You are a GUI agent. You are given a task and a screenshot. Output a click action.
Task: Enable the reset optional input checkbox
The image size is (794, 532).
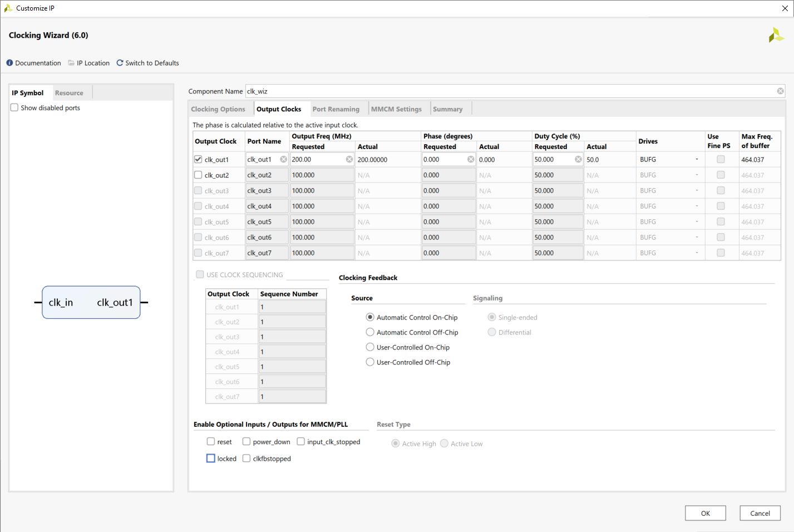pyautogui.click(x=211, y=441)
